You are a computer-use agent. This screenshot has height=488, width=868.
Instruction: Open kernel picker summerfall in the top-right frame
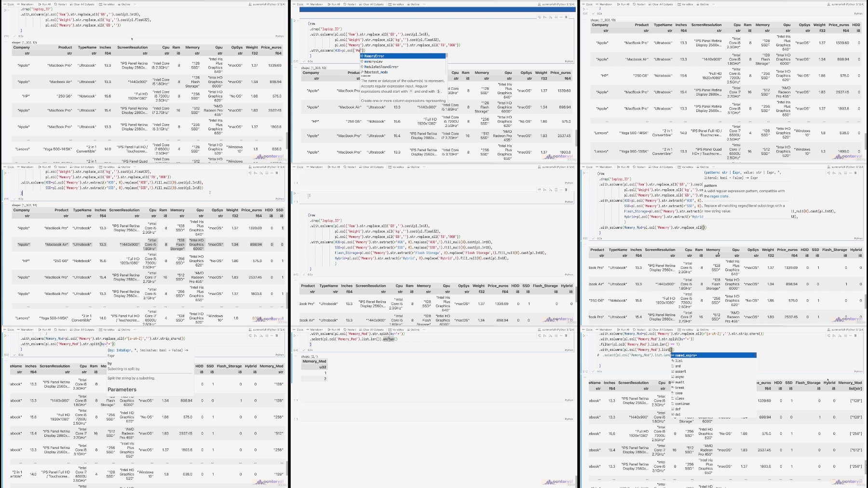click(845, 4)
